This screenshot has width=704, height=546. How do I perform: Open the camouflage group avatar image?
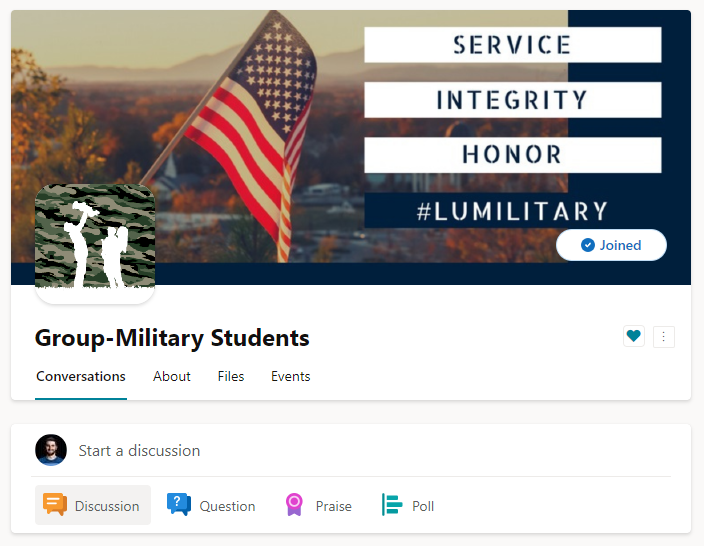click(x=95, y=243)
